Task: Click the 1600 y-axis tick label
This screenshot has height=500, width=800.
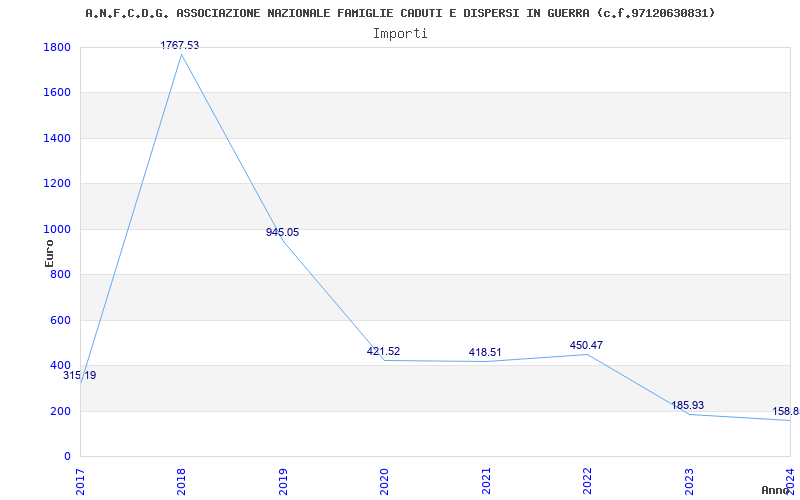Action: coord(57,93)
